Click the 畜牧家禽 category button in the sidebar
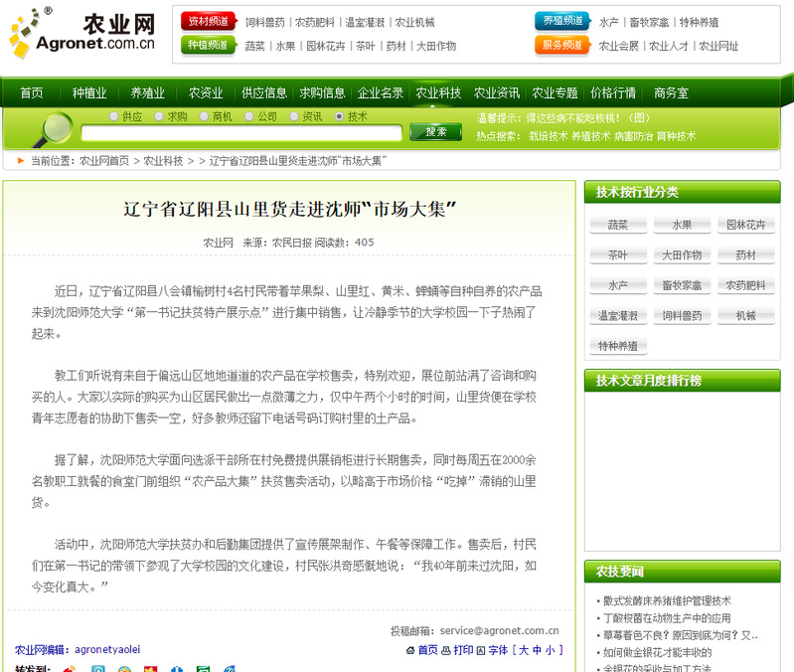The height and width of the screenshot is (672, 794). tap(682, 285)
